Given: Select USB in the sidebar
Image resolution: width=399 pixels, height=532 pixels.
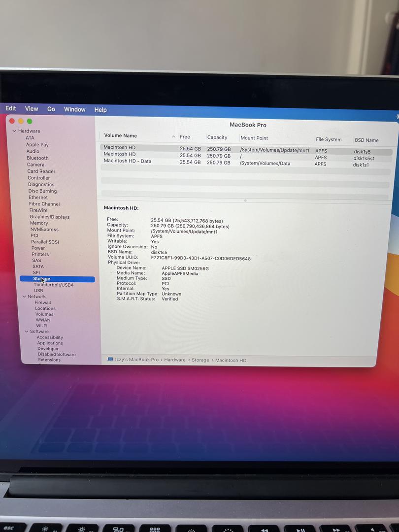Looking at the screenshot, I should pos(39,291).
